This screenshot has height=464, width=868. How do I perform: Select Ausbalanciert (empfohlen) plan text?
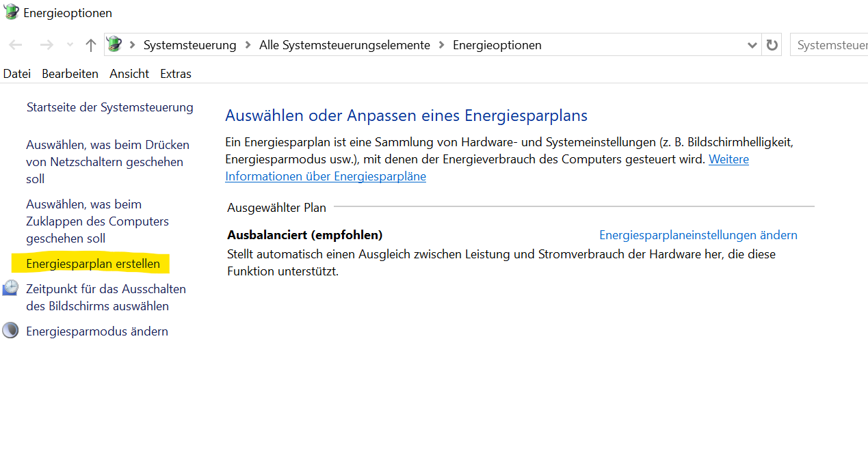click(305, 235)
